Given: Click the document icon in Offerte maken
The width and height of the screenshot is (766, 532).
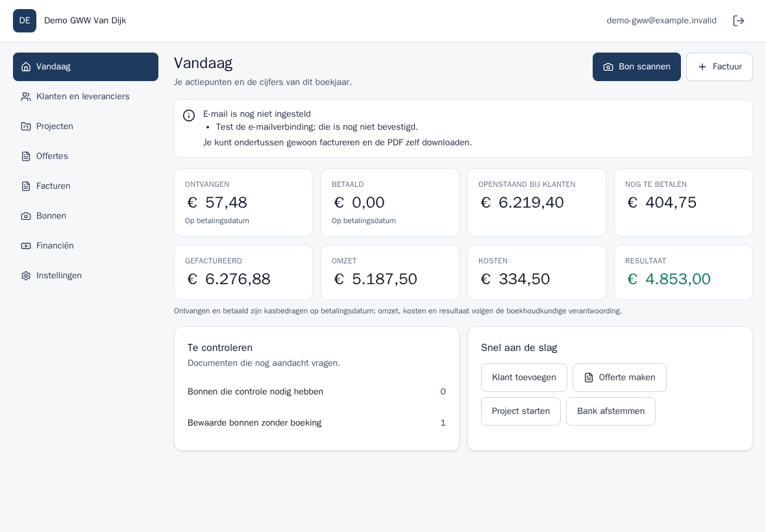Looking at the screenshot, I should click(589, 378).
